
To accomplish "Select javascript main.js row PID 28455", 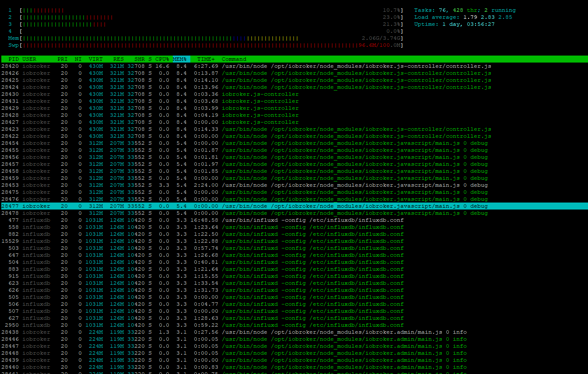I will point(294,150).
